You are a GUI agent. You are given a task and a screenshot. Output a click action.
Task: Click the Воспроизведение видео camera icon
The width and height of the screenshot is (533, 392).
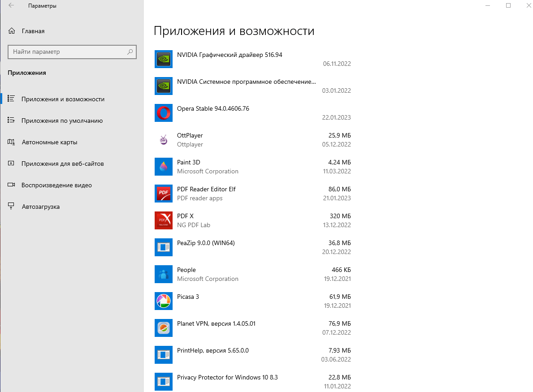coord(11,185)
